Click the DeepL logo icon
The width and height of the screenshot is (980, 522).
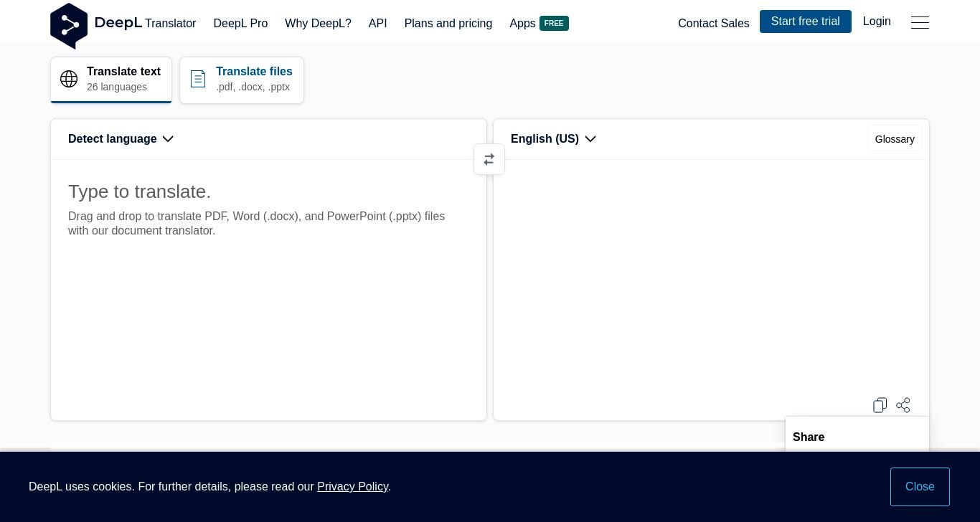click(x=69, y=26)
